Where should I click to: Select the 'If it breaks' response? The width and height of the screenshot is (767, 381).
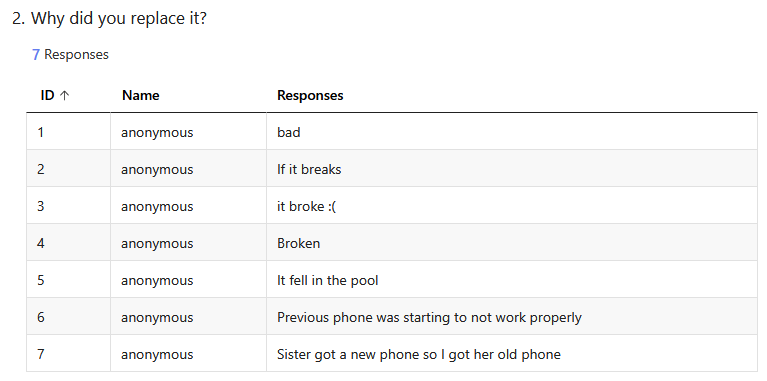(309, 169)
